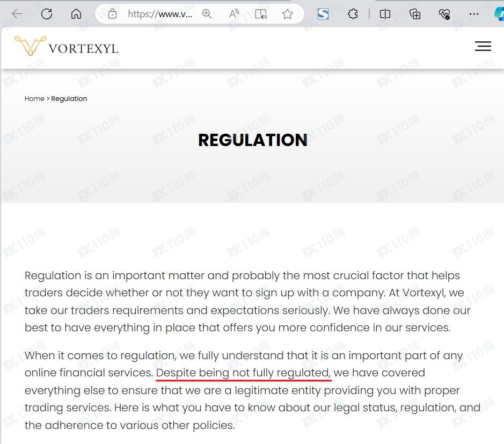
Task: Open Settings and more ellipsis menu
Action: pyautogui.click(x=474, y=14)
